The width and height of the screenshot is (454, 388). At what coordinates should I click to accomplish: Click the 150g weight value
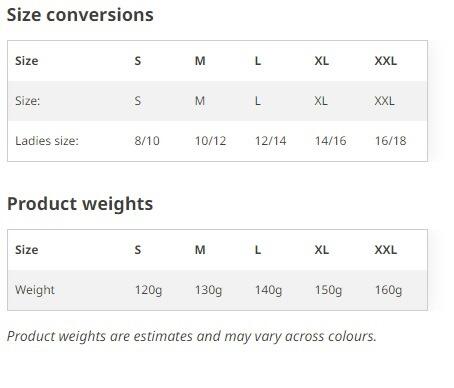pyautogui.click(x=328, y=290)
